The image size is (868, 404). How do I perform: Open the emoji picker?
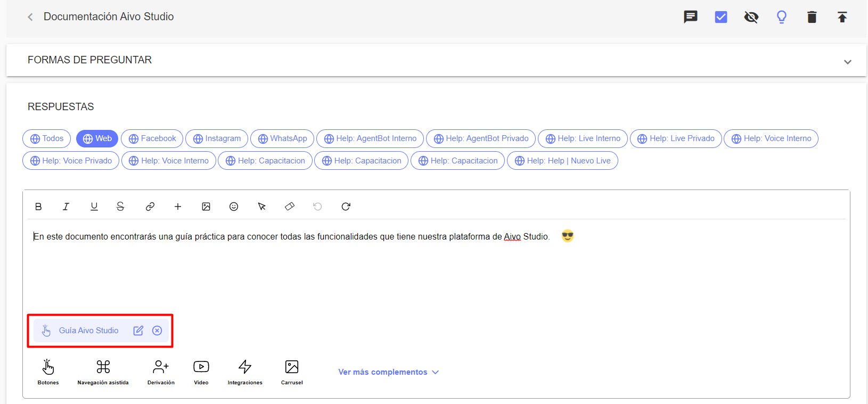pyautogui.click(x=234, y=207)
